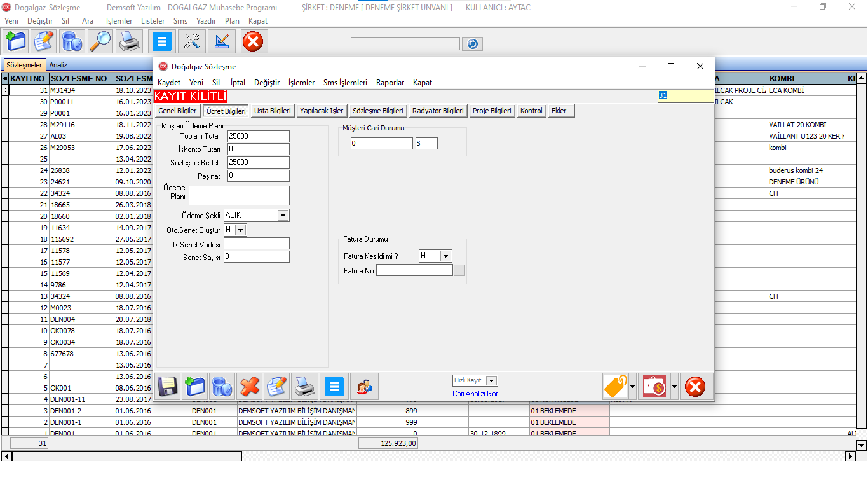Click the search box in the main toolbar

[x=405, y=44]
